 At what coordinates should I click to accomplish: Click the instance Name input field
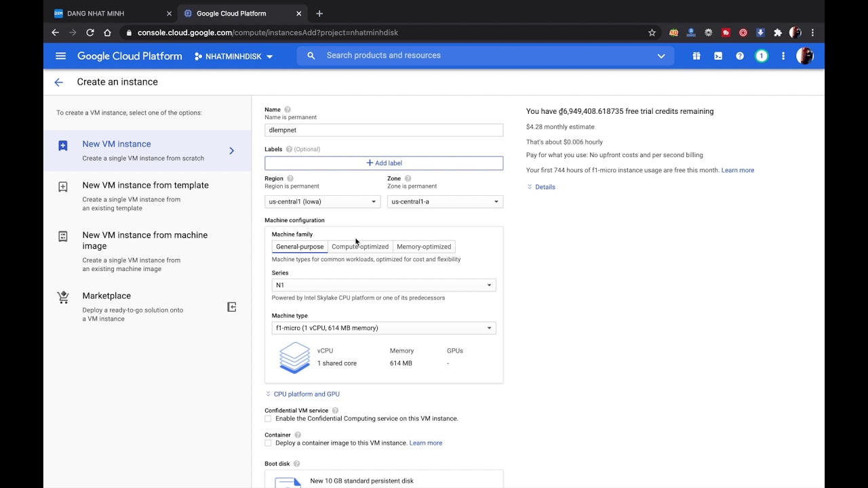(384, 130)
